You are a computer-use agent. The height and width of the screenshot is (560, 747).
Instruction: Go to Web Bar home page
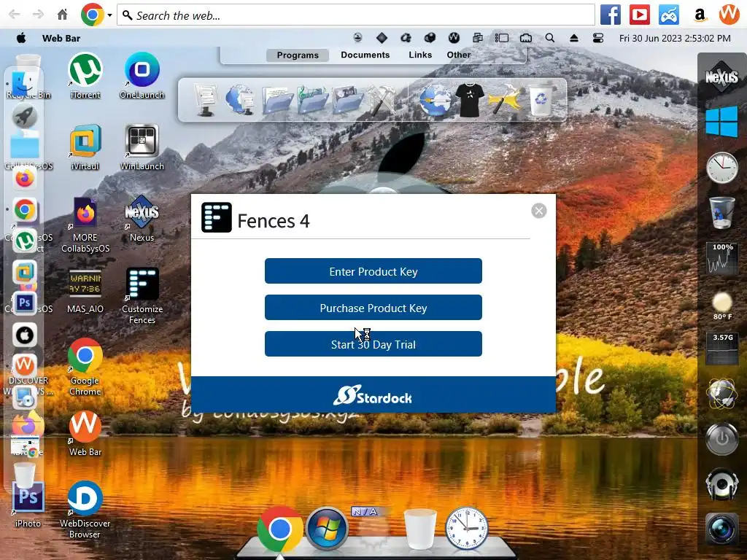click(x=63, y=15)
